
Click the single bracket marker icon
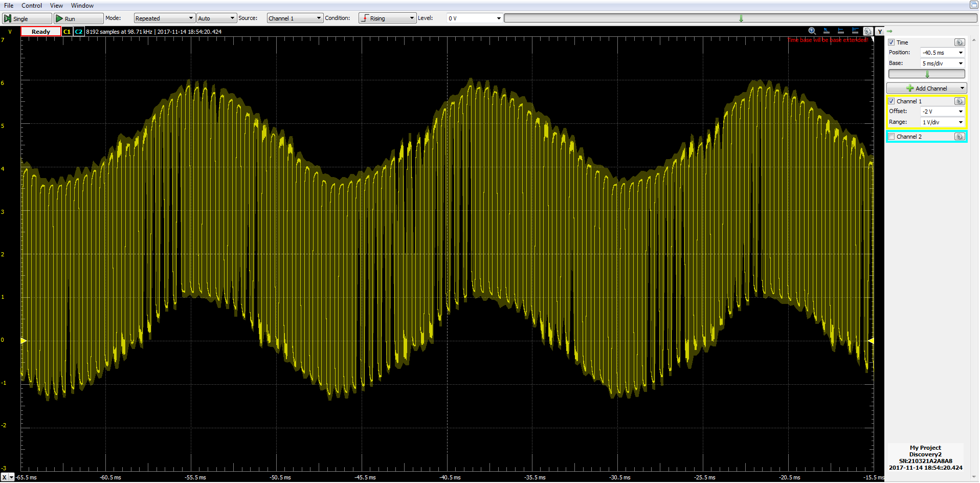click(x=840, y=31)
